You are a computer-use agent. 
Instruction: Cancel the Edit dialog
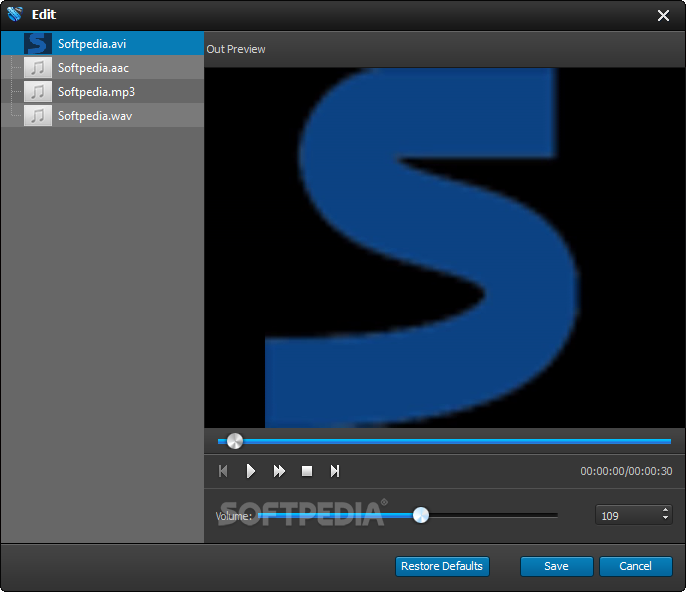pos(635,566)
